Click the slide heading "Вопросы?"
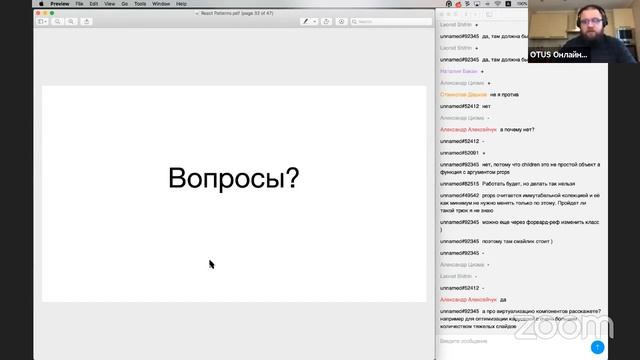This screenshot has width=640, height=360. click(x=234, y=178)
